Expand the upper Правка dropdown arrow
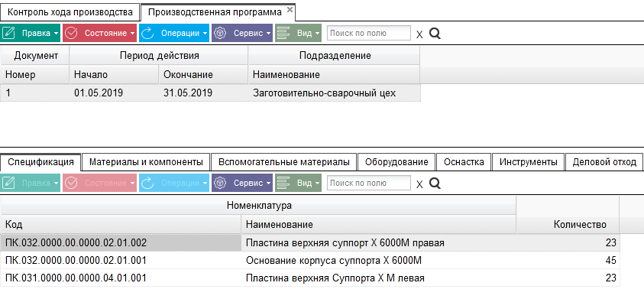Screen dimensions: 644x299 (x=56, y=34)
